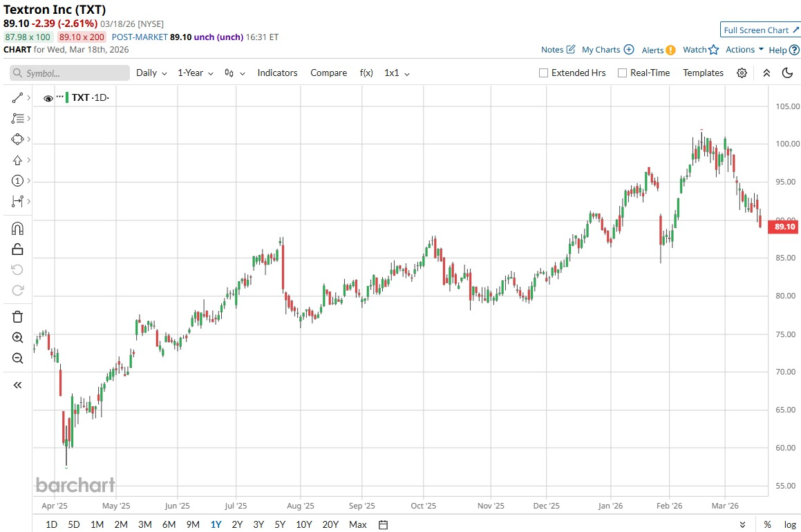Screen dimensions: 801x532
Task: Zoom in on the chart
Action: click(17, 338)
